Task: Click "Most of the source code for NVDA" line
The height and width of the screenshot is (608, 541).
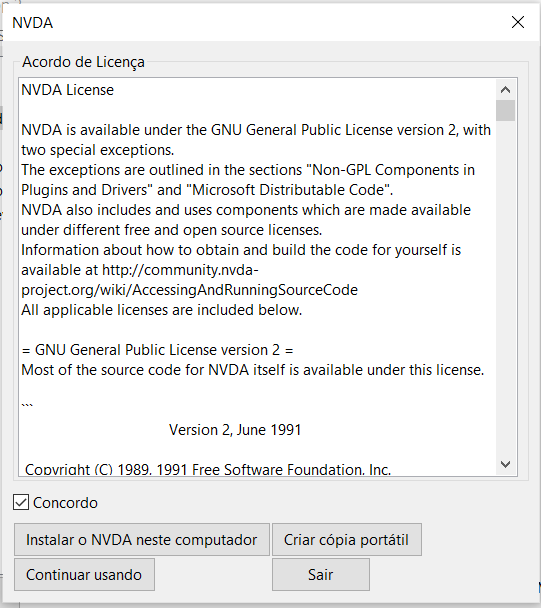Action: 253,370
